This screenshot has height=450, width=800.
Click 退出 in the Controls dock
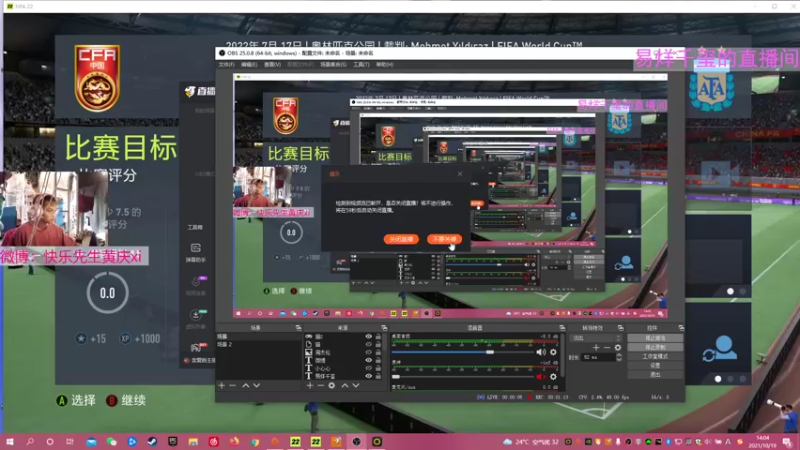point(655,374)
